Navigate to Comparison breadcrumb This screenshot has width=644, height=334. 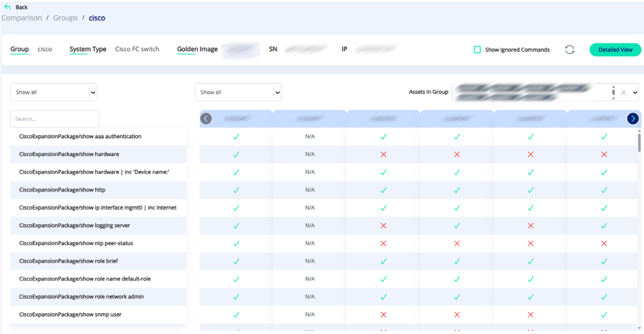(22, 18)
